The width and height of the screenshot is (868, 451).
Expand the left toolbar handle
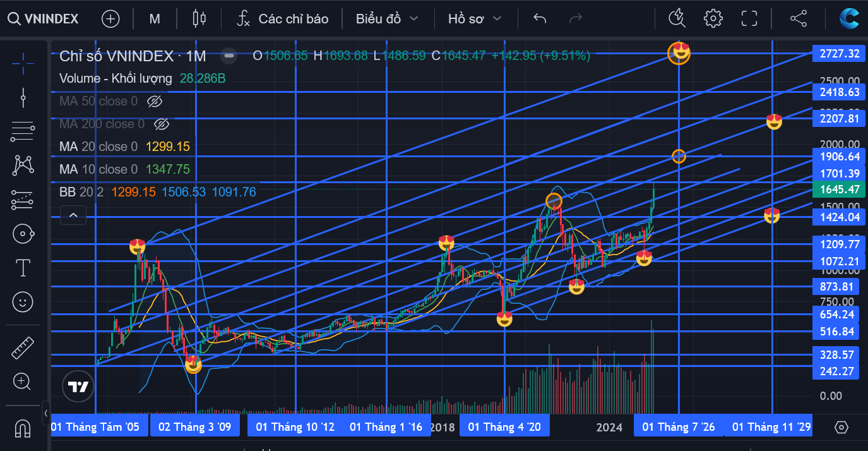(46, 413)
